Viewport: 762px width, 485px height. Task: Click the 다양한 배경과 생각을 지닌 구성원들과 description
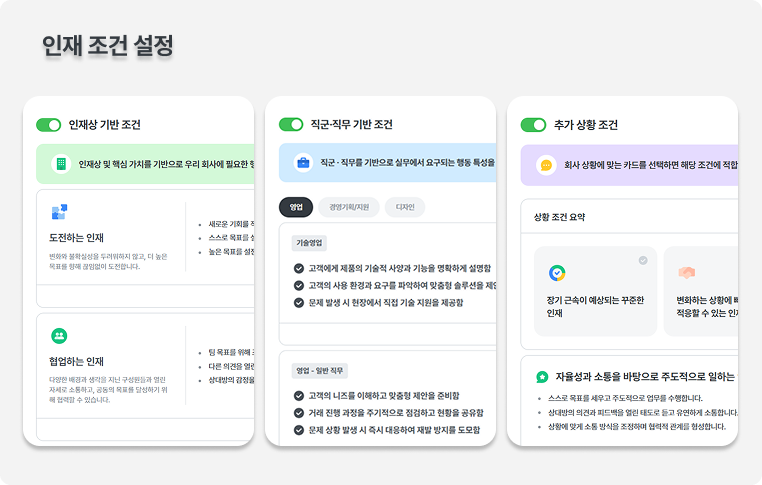pyautogui.click(x=108, y=390)
